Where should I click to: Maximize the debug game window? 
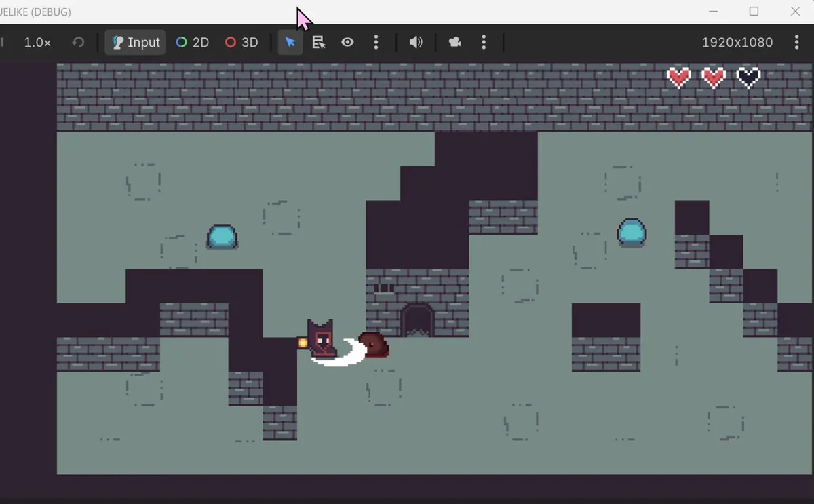pyautogui.click(x=754, y=12)
